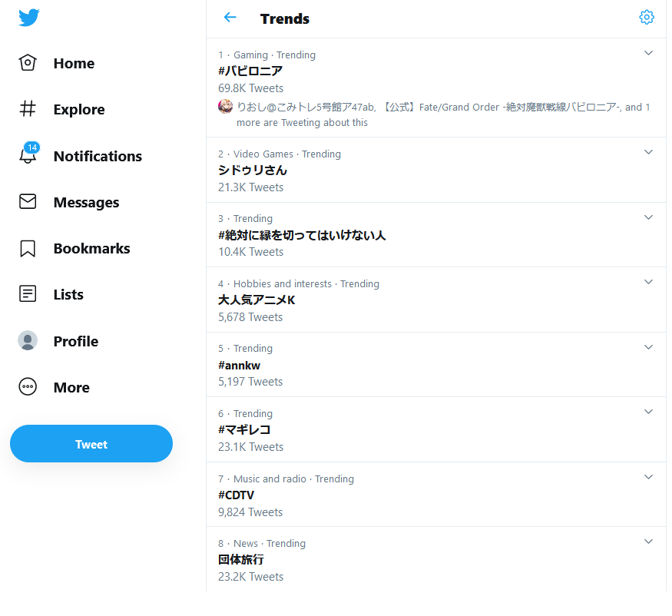
Task: Click the Twitter bird logo
Action: pyautogui.click(x=29, y=18)
